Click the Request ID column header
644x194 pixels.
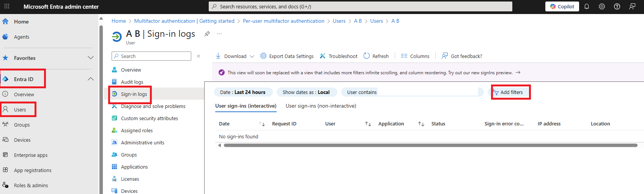coord(284,124)
